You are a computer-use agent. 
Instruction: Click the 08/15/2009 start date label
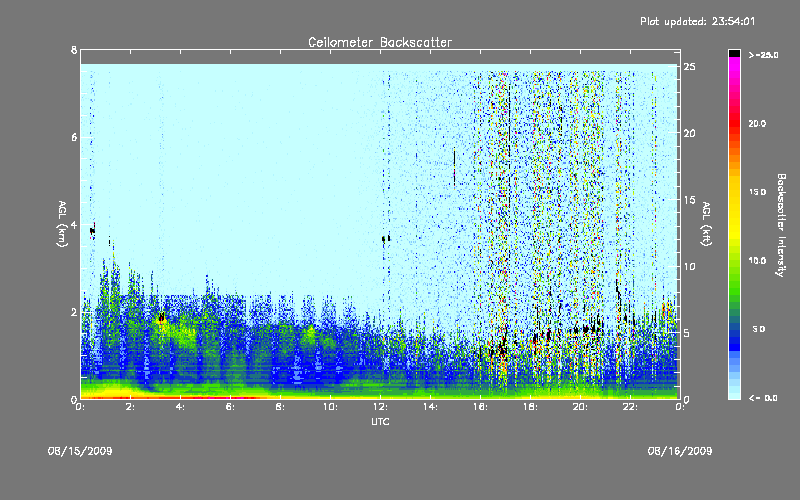[80, 451]
